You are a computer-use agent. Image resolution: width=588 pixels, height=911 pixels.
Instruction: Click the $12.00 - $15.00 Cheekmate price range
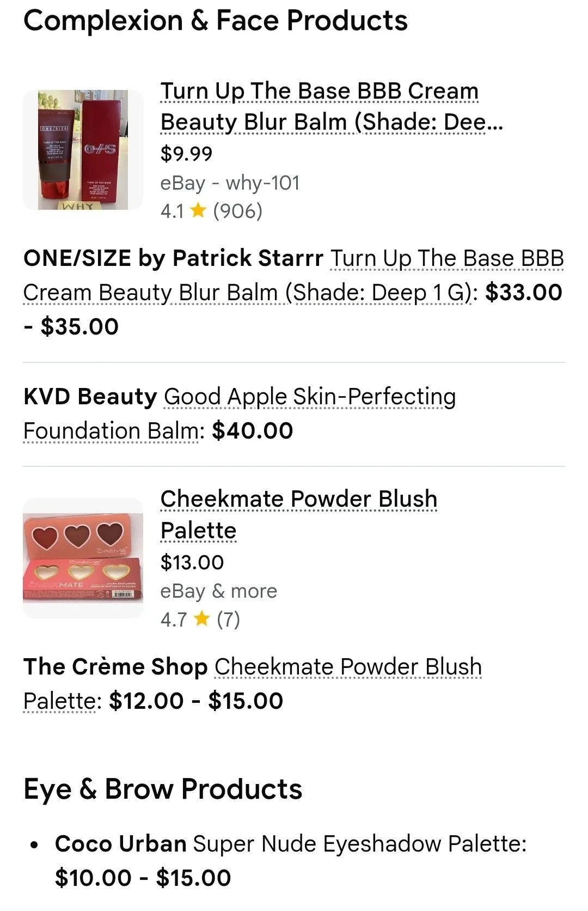pos(196,701)
